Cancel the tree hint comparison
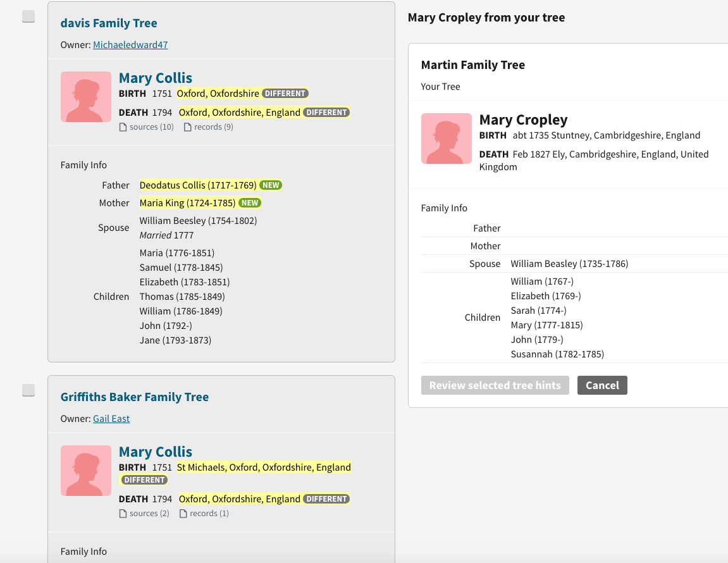 602,385
